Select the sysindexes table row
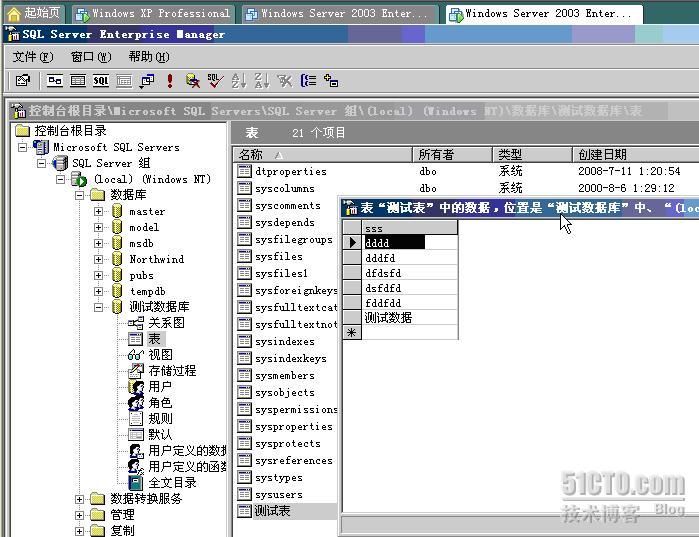Screen dimensions: 699x537 tap(285, 341)
